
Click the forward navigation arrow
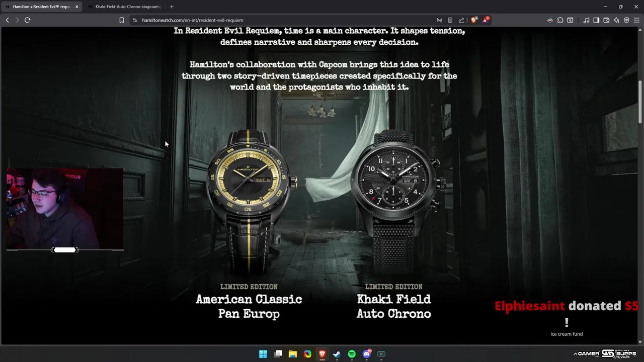click(x=17, y=20)
